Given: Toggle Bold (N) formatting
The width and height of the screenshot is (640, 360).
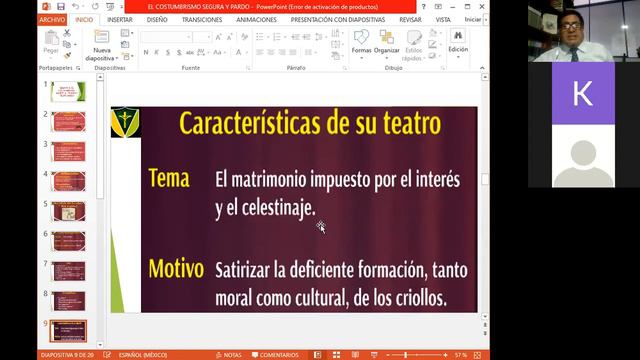Looking at the screenshot, I should 146,52.
